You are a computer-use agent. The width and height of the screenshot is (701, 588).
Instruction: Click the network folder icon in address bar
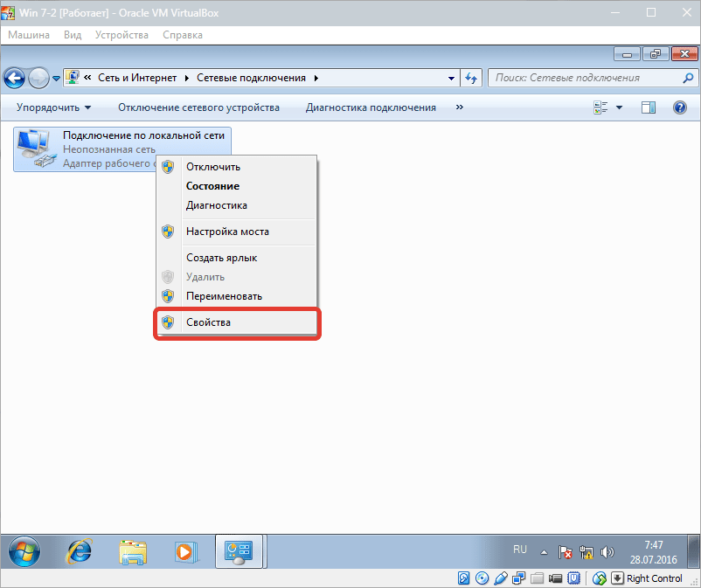73,77
